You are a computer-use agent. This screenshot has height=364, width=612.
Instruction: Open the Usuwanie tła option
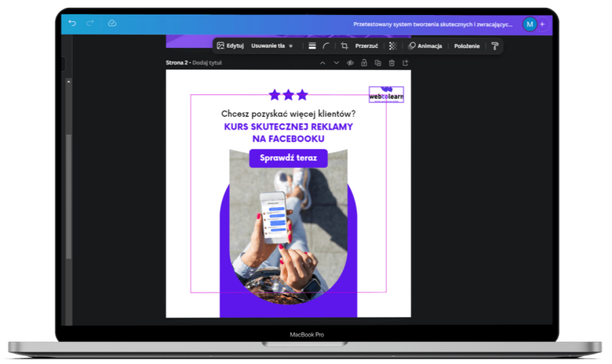(271, 46)
